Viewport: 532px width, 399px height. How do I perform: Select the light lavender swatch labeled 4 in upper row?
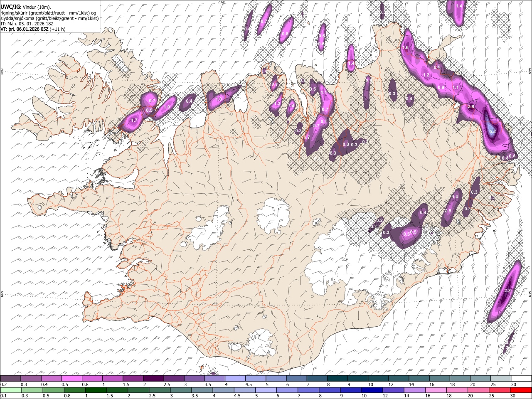235,379
